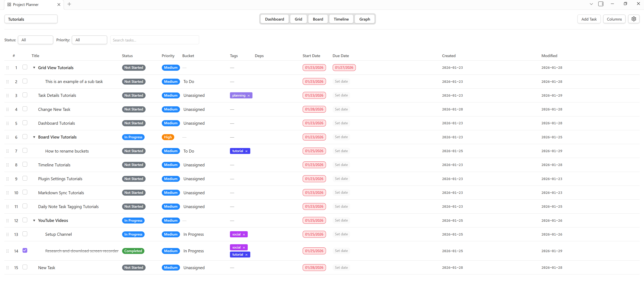Click the new tab plus icon
644x297 pixels.
point(69,4)
